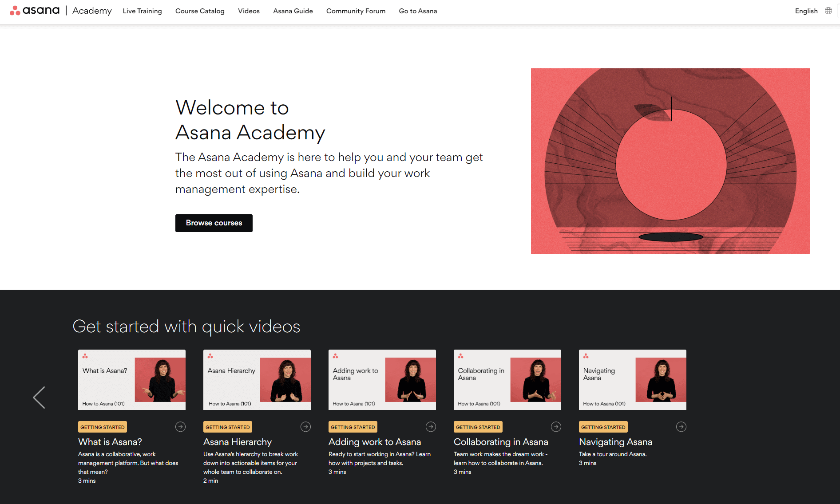Viewport: 840px width, 504px height.
Task: Click Getting Started tag under What is Asana?
Action: (x=103, y=427)
